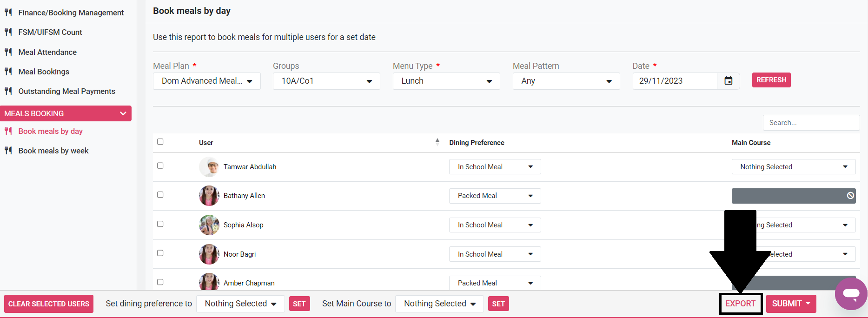This screenshot has width=868, height=318.
Task: Go to Meal Bookings in the sidebar
Action: click(x=44, y=72)
